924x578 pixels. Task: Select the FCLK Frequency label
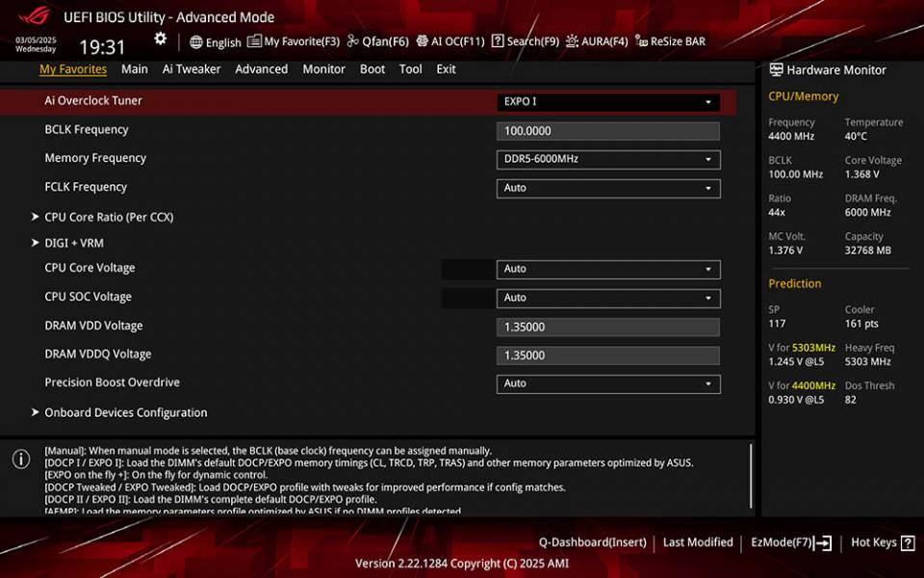86,187
